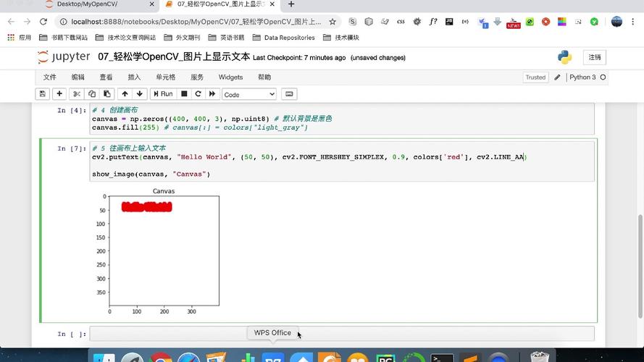
Task: Insert a cell below with plus icon
Action: tap(59, 94)
